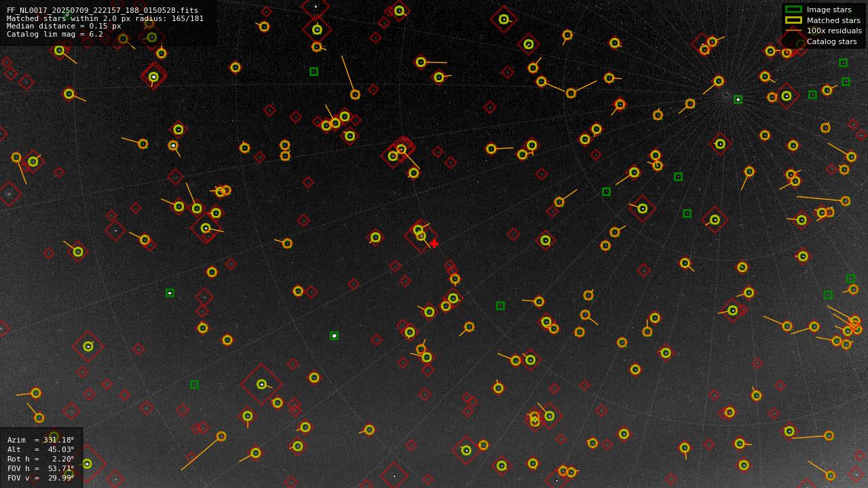Screen dimensions: 868x488
Task: Click the red cross at field center
Action: click(434, 243)
